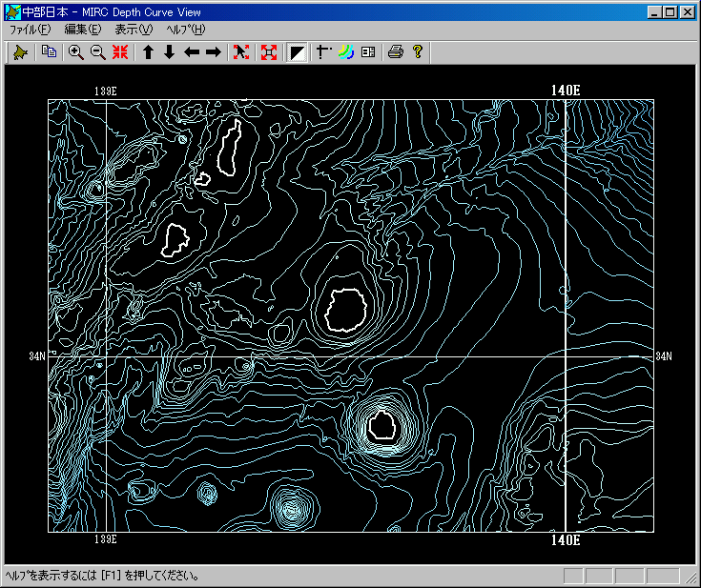Toggle the grid crosshair lines icon

(323, 52)
